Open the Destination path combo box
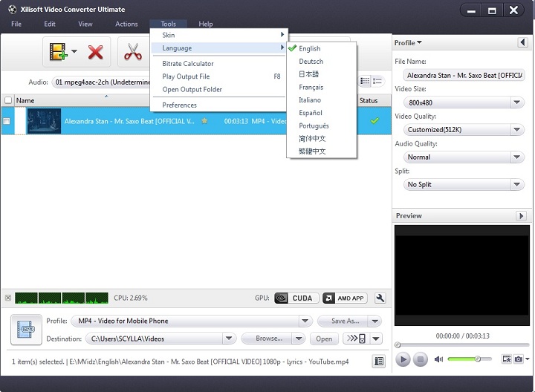Image resolution: width=535 pixels, height=392 pixels. 160,339
